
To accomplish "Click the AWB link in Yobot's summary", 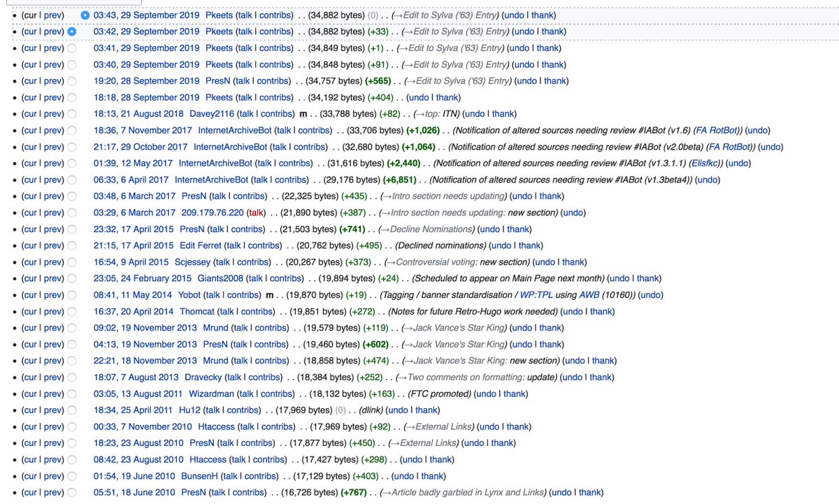I will point(589,295).
